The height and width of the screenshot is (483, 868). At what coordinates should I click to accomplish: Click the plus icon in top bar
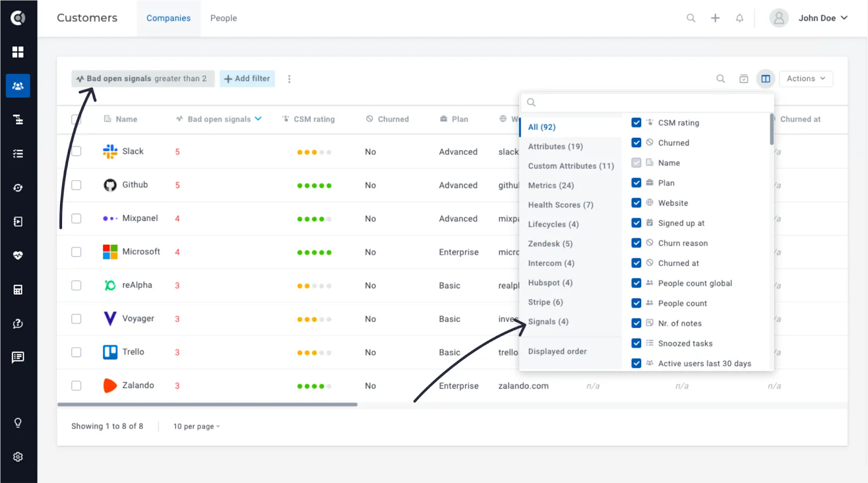point(715,18)
